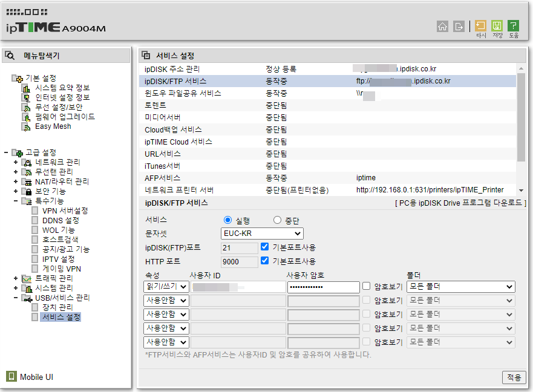Click the 저장 save icon
This screenshot has width=533, height=392.
497,25
